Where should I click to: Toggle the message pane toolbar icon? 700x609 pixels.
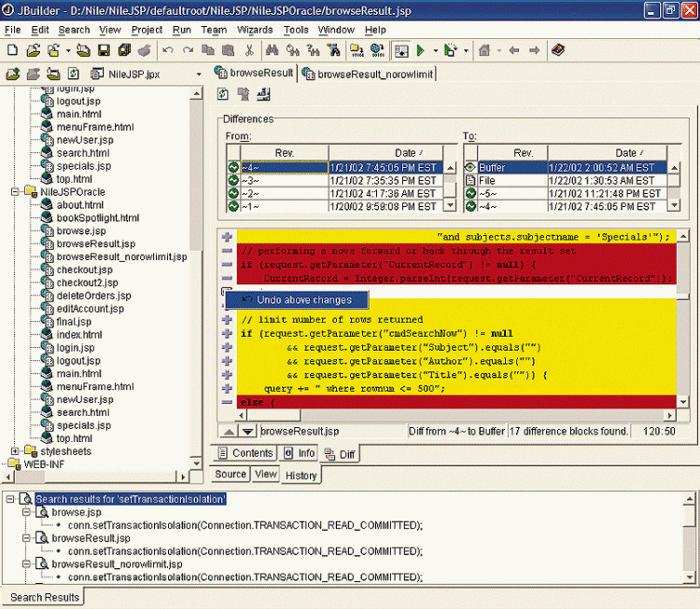(x=401, y=50)
